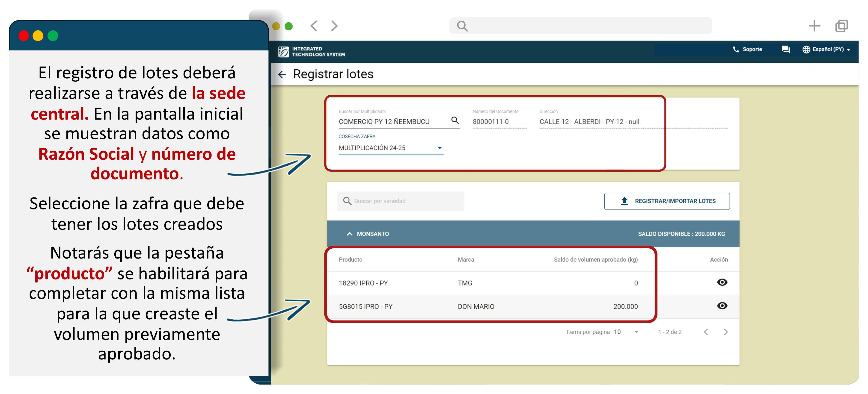This screenshot has height=394, width=868.
Task: Click the back arrow beside Registrar lotes
Action: (282, 74)
